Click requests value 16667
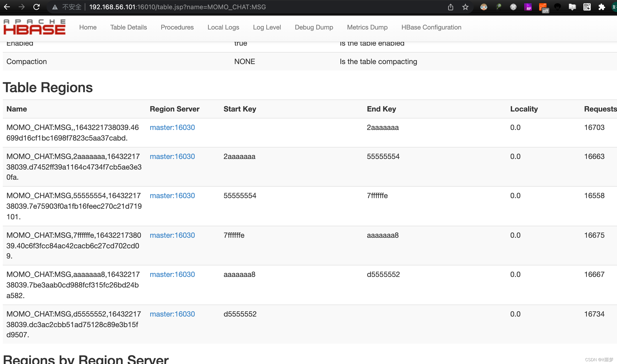The height and width of the screenshot is (364, 617). (x=594, y=274)
